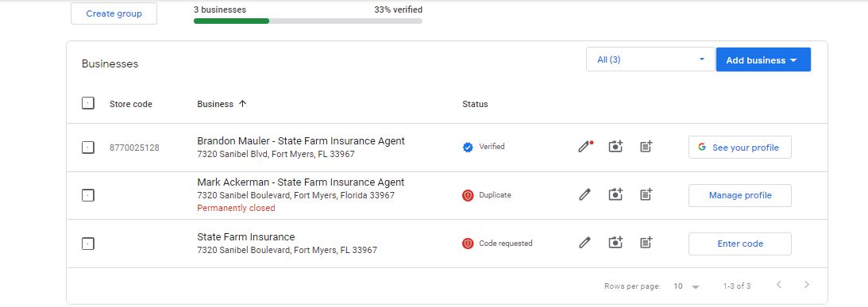Screen dimensions: 868x307
Task: Change rows per page dropdown
Action: tap(686, 286)
